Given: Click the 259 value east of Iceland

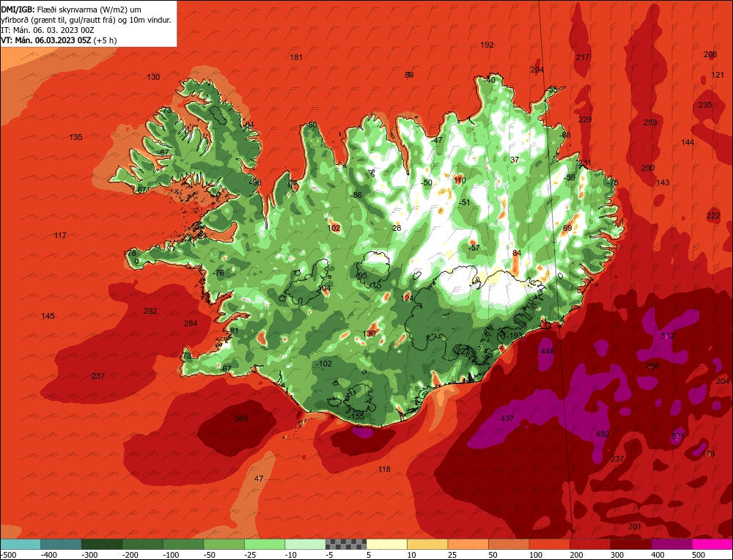Looking at the screenshot, I should [x=650, y=122].
